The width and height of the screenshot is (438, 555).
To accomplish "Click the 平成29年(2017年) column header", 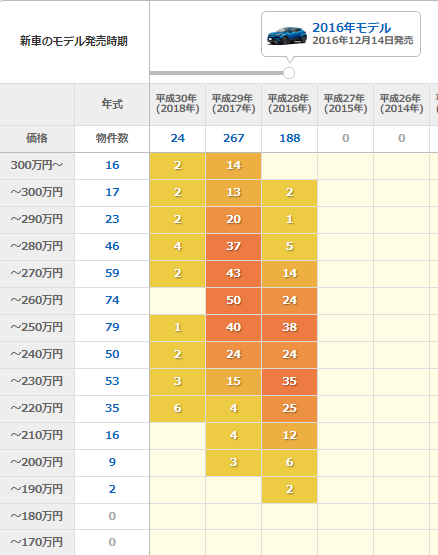I will (234, 104).
